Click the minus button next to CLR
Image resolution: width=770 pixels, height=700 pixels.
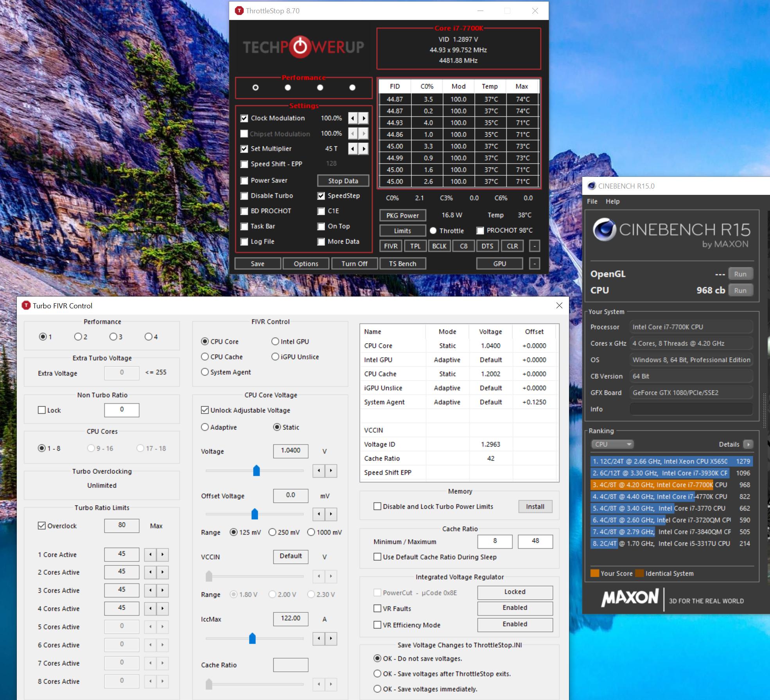click(x=535, y=246)
